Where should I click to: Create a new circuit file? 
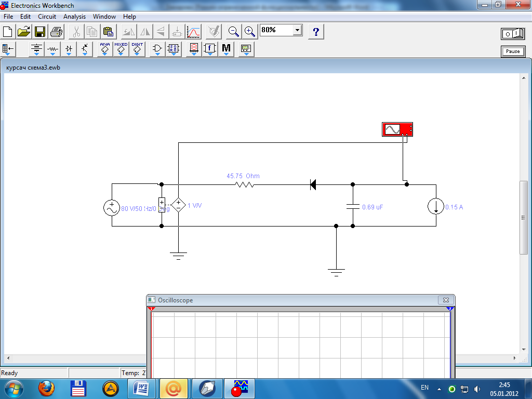(7, 32)
